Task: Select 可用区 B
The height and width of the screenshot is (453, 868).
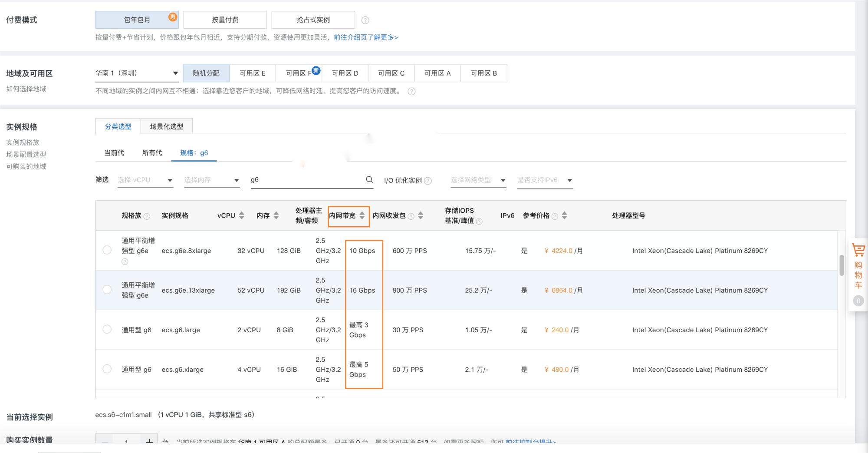Action: [x=484, y=73]
